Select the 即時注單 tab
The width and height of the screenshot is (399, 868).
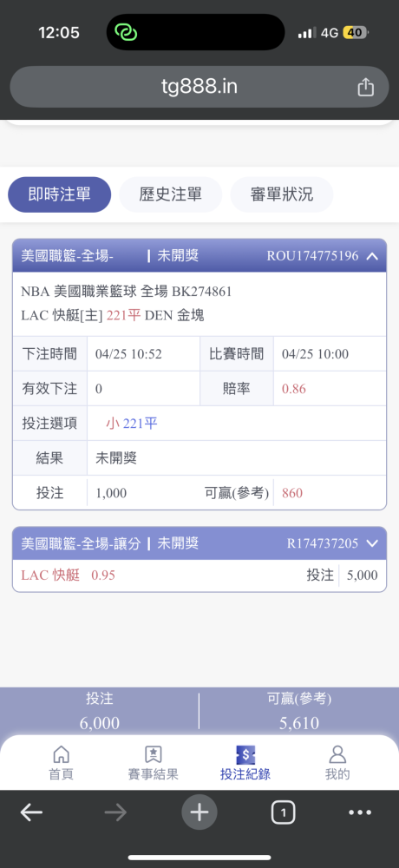[x=59, y=194]
